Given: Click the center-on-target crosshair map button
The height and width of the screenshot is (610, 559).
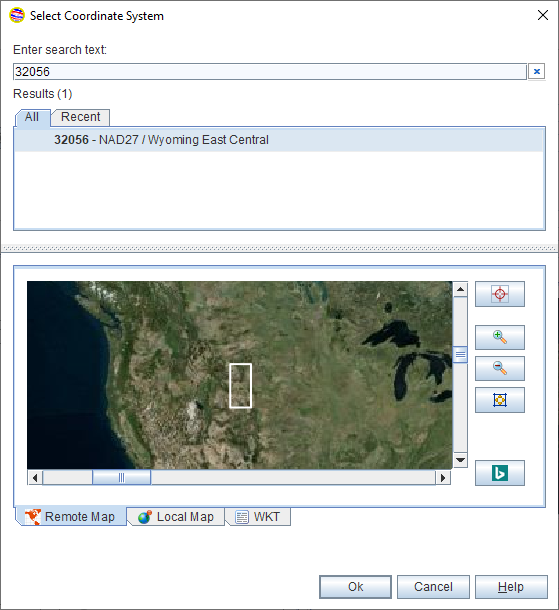Looking at the screenshot, I should pyautogui.click(x=499, y=294).
